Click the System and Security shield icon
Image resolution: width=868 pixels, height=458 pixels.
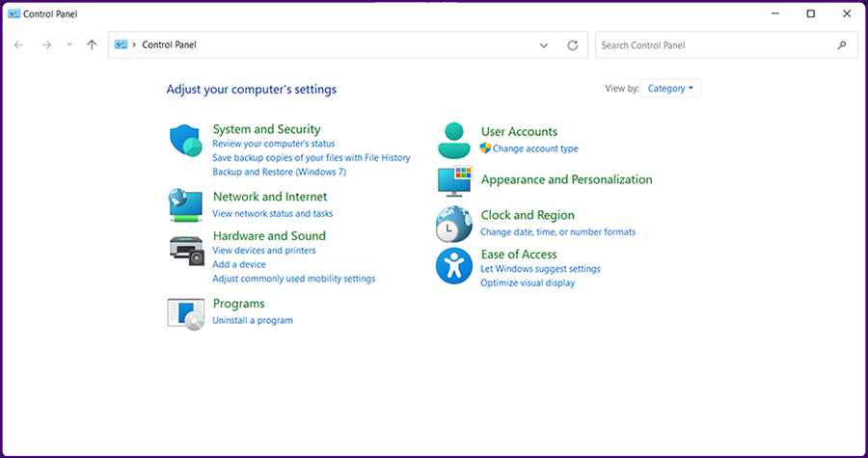(185, 142)
